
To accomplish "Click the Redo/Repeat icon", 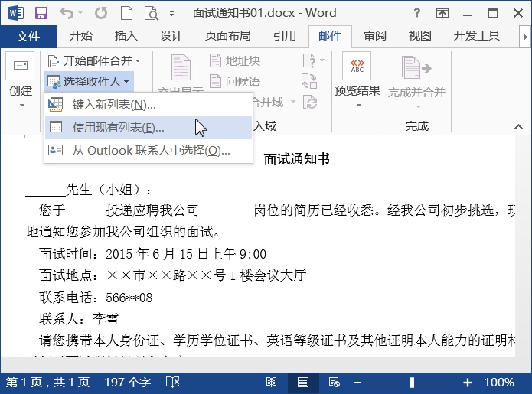I will [101, 13].
